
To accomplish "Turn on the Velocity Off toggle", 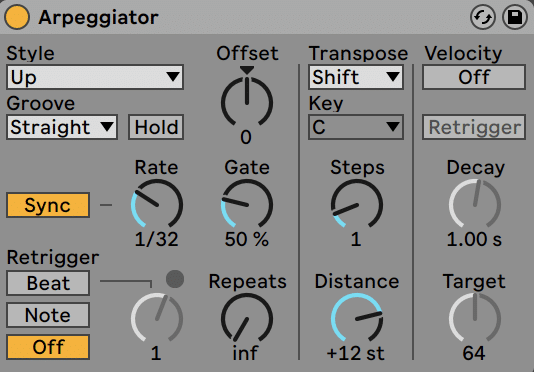I will [474, 77].
